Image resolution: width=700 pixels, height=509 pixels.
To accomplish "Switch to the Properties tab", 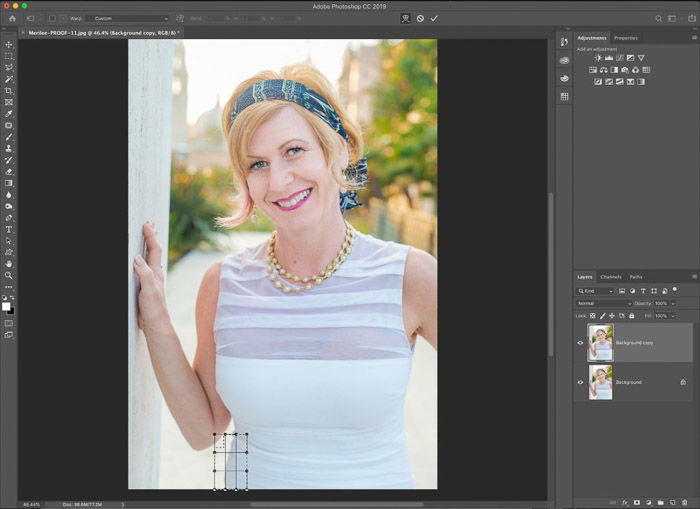I will [625, 38].
